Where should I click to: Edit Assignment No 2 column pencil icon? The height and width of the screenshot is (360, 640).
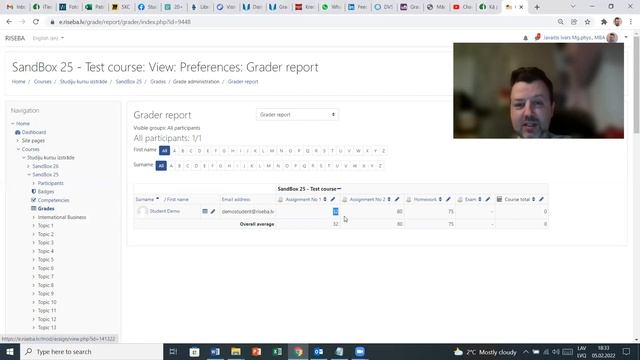(x=397, y=199)
